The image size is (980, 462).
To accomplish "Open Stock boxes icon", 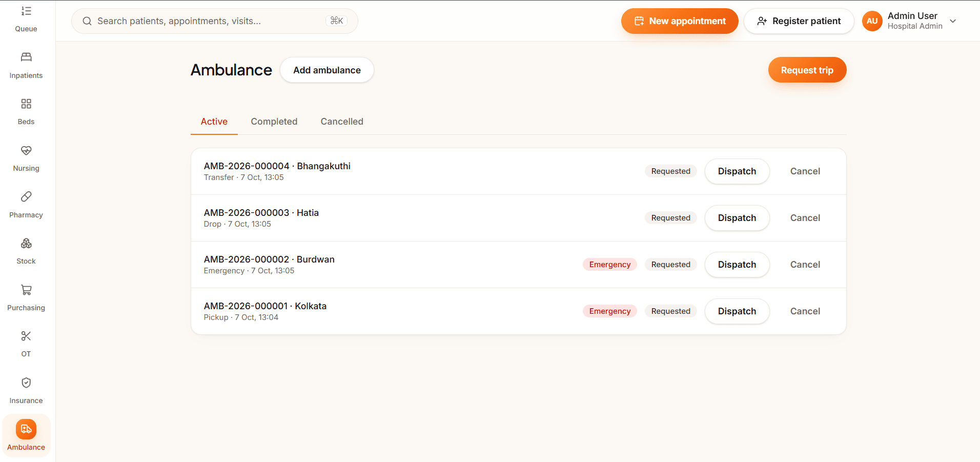I will coord(26,243).
